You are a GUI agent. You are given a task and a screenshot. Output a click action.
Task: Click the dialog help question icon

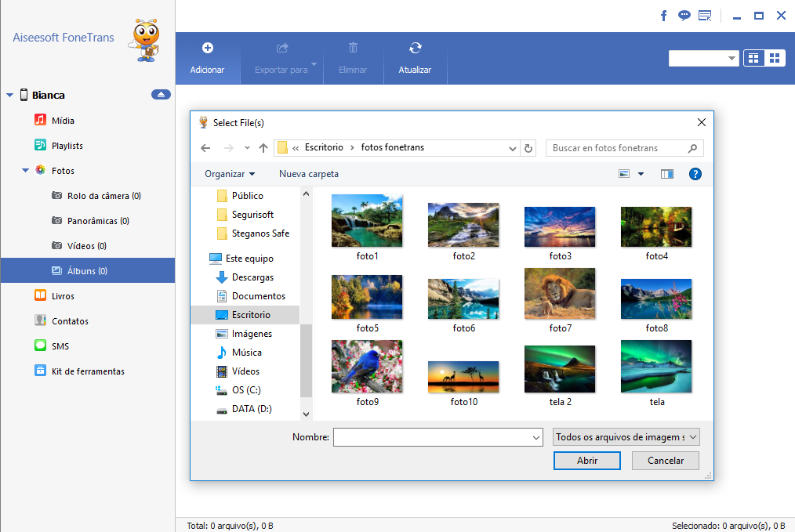click(x=695, y=174)
